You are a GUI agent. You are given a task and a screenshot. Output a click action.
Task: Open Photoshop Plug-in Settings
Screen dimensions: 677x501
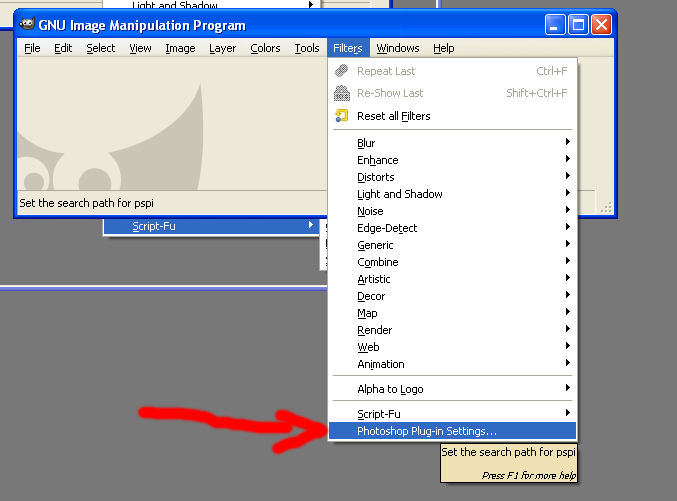point(452,431)
